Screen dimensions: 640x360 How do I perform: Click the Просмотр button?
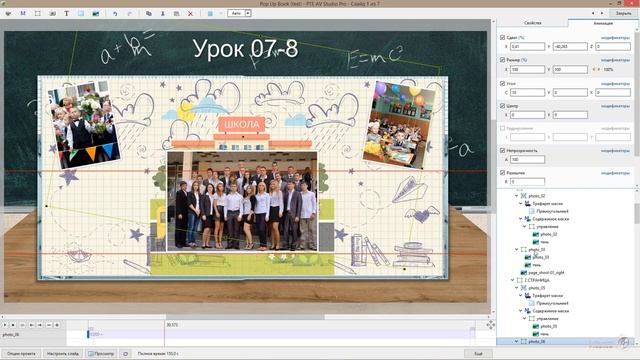[x=101, y=354]
